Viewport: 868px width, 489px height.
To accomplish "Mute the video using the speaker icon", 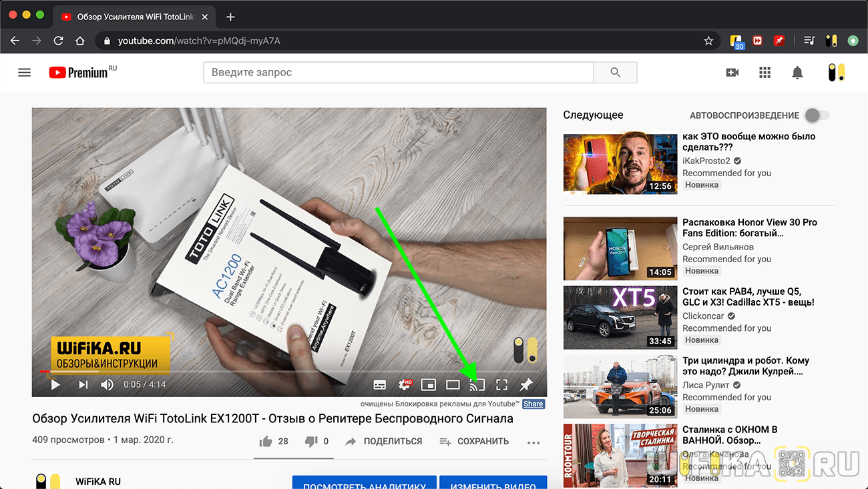I will coord(107,385).
